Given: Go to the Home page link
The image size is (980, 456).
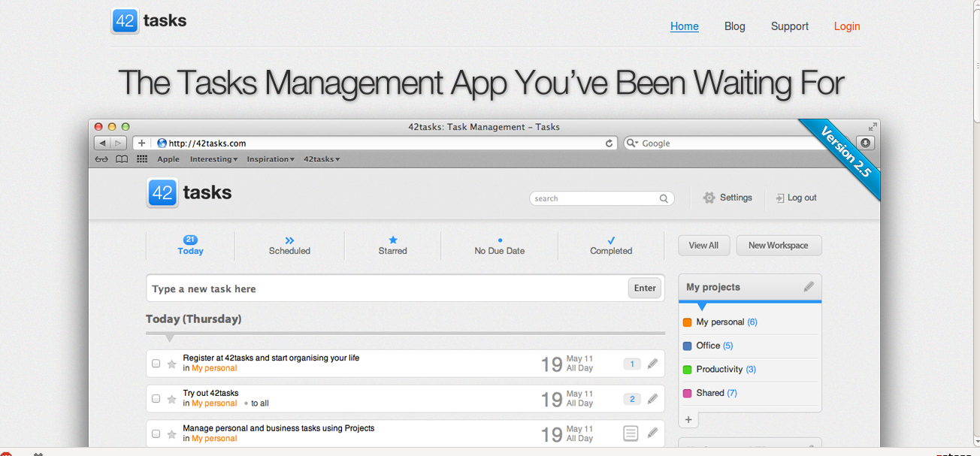Looking at the screenshot, I should (685, 26).
